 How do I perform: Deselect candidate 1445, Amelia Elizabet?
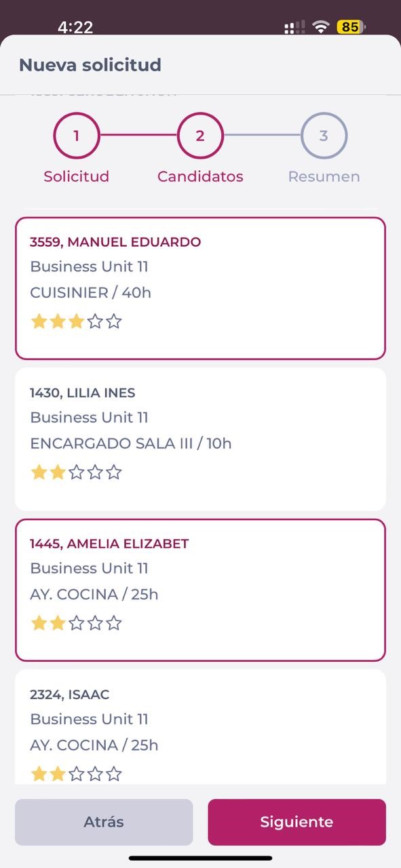click(200, 590)
